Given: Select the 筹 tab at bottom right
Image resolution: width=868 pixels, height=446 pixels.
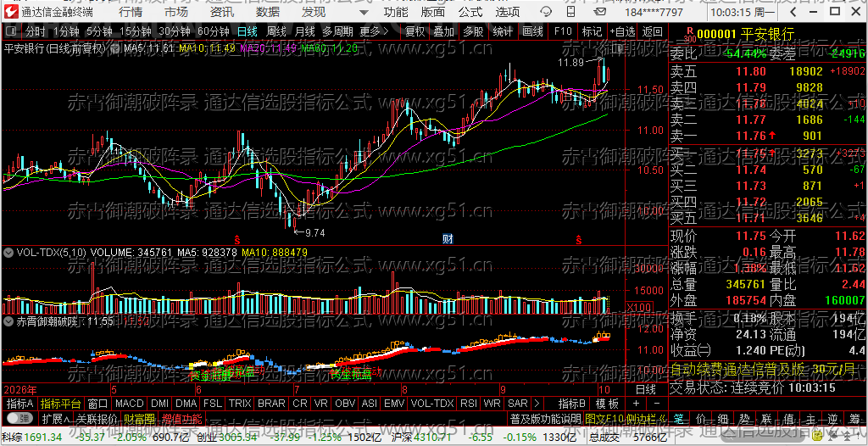Looking at the screenshot, I should coord(854,418).
